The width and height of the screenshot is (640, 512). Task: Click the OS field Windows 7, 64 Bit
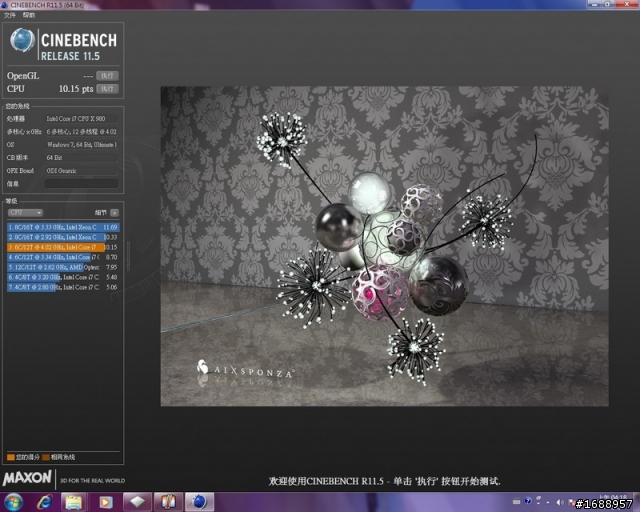pyautogui.click(x=82, y=145)
